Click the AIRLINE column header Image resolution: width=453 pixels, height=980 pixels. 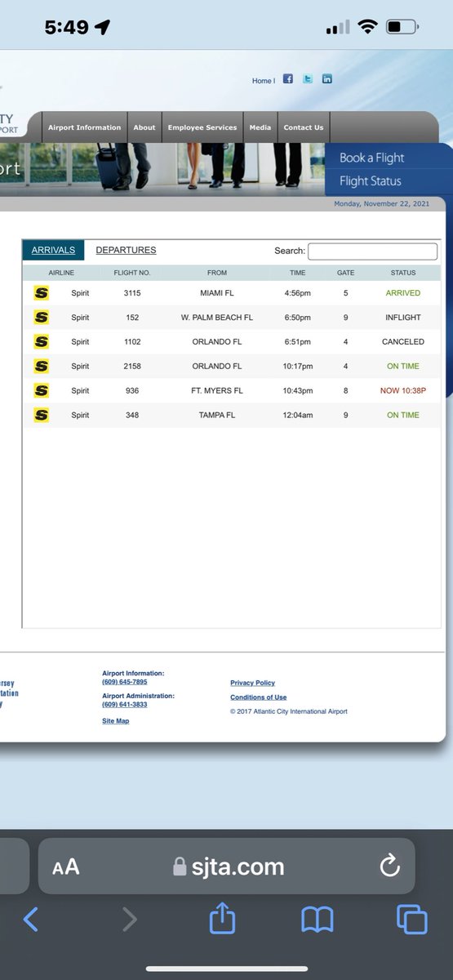(61, 273)
